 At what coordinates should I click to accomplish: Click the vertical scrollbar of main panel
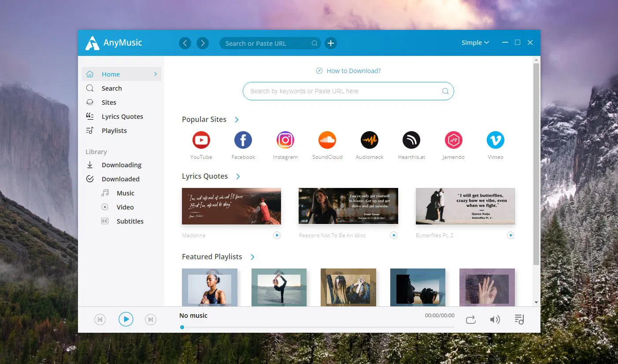[x=536, y=164]
